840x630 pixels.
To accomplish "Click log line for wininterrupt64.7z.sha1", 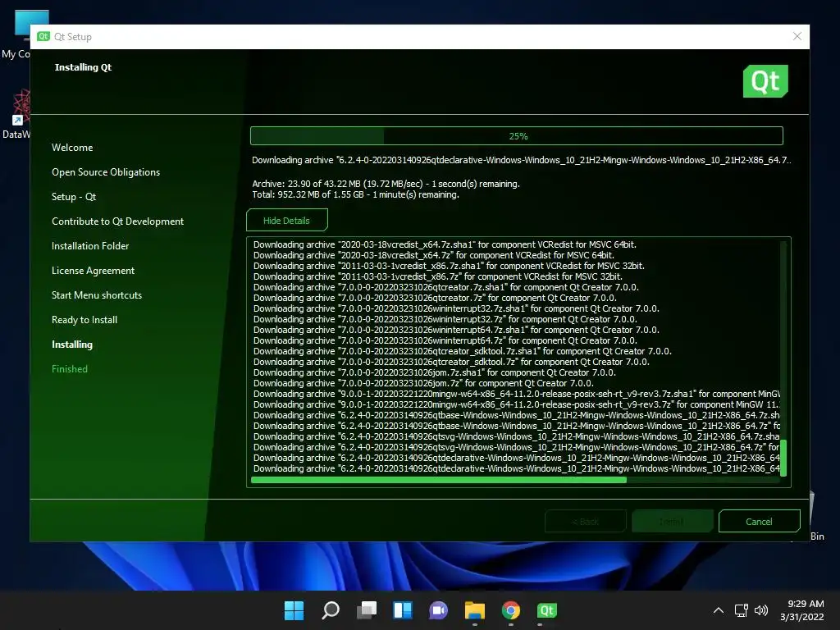I will 456,330.
